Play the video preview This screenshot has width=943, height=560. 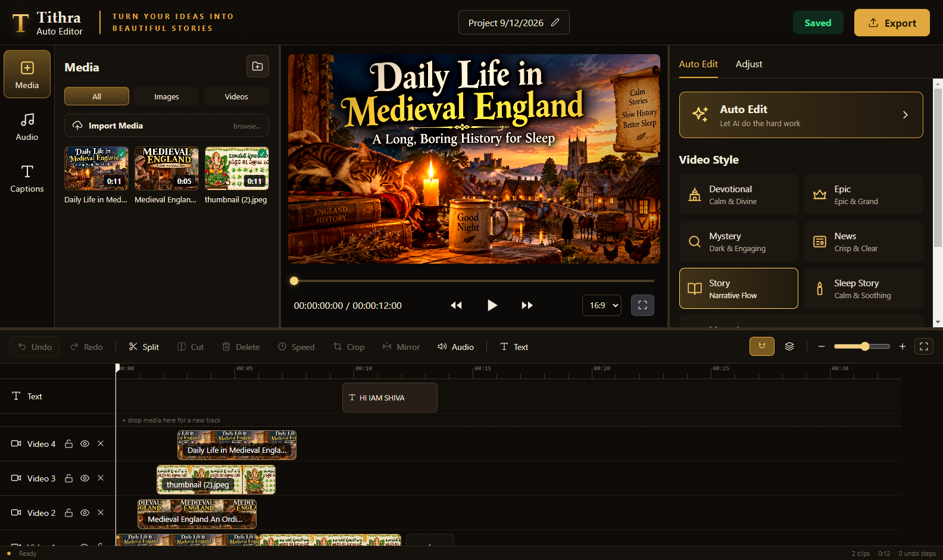[x=492, y=305]
